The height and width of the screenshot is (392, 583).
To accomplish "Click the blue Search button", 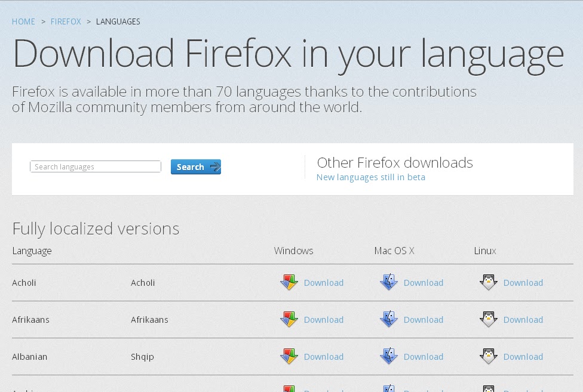I will [196, 166].
